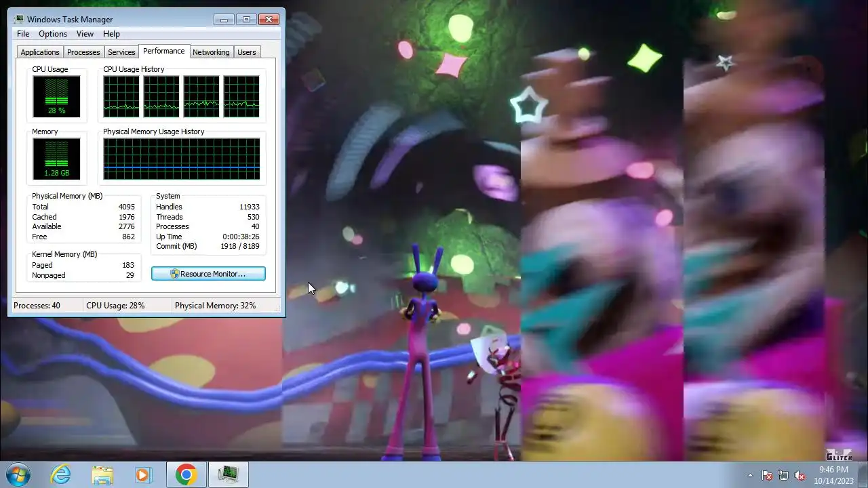Close the Windows Task Manager window
Viewport: 868px width, 488px height.
click(269, 19)
